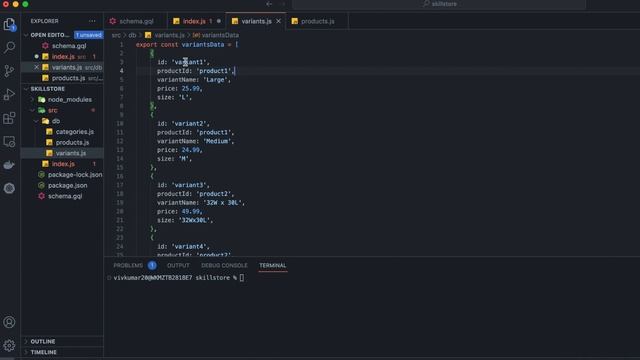
Task: Open the Source Control view
Action: [x=9, y=71]
